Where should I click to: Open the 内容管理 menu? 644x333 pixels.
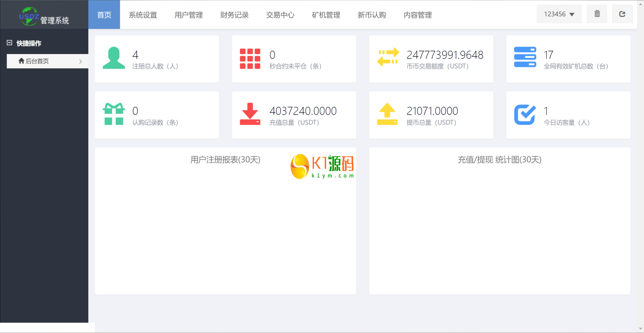pos(418,15)
